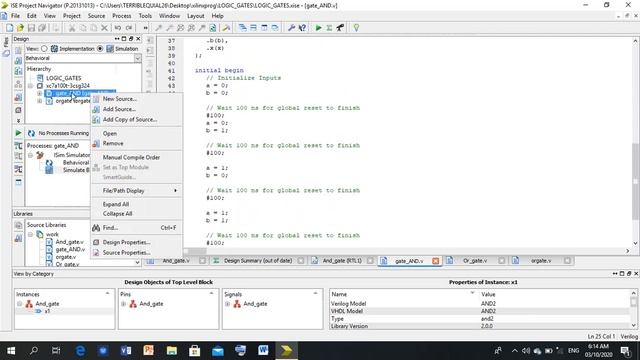Viewport: 640px width, 360px height.
Task: Expand the orgate hierarchy node
Action: coord(40,101)
